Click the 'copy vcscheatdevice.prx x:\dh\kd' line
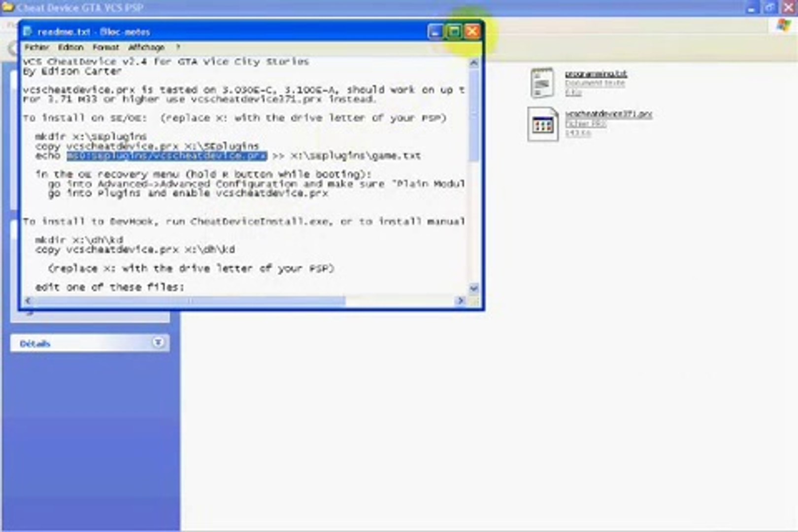Screen dimensions: 798x532 [135, 250]
